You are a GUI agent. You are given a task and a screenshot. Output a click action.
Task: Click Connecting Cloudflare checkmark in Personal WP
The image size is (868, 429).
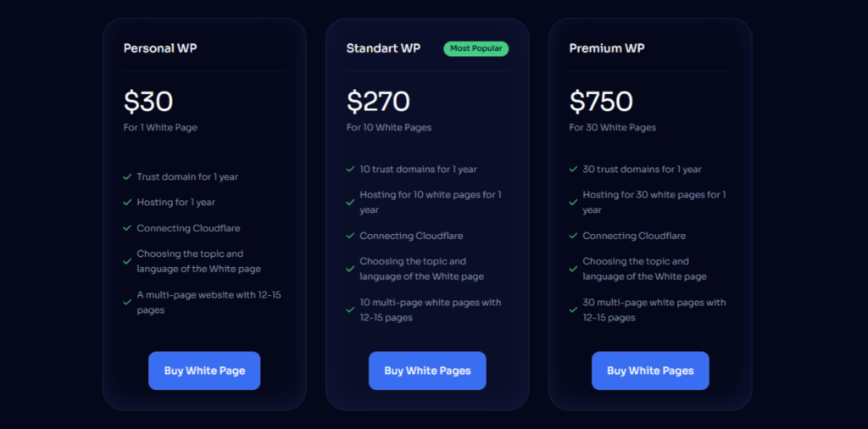[x=127, y=228]
